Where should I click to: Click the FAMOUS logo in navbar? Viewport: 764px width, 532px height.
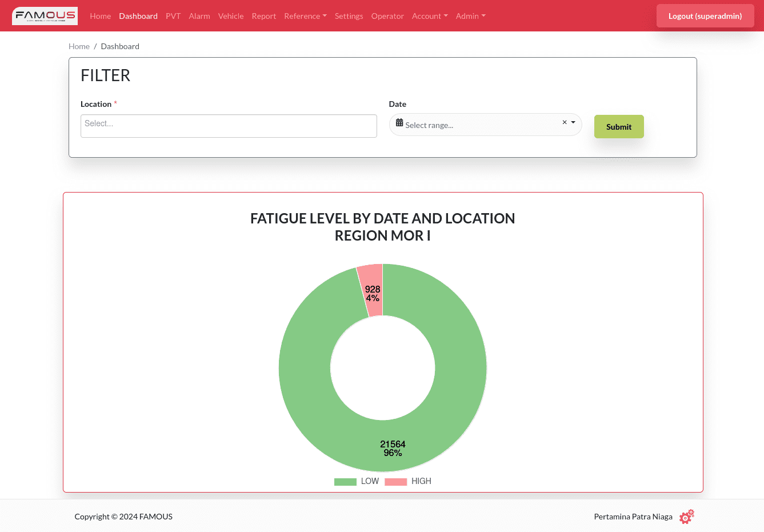click(x=45, y=16)
